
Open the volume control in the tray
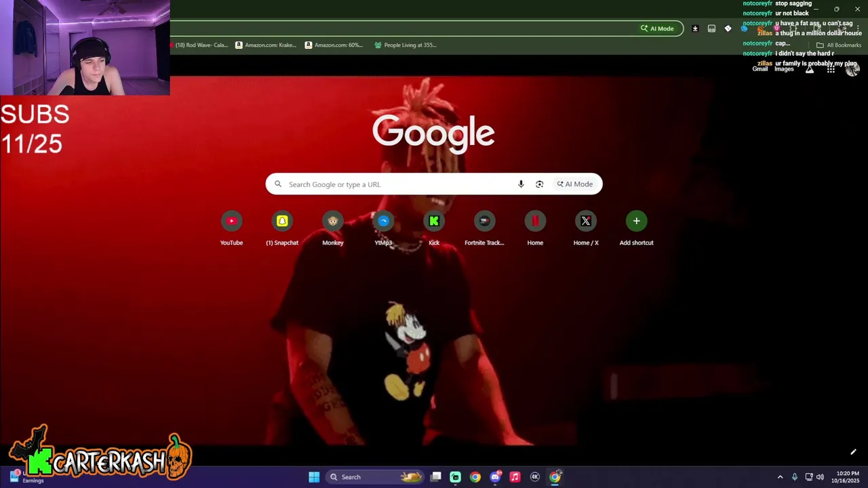(820, 477)
